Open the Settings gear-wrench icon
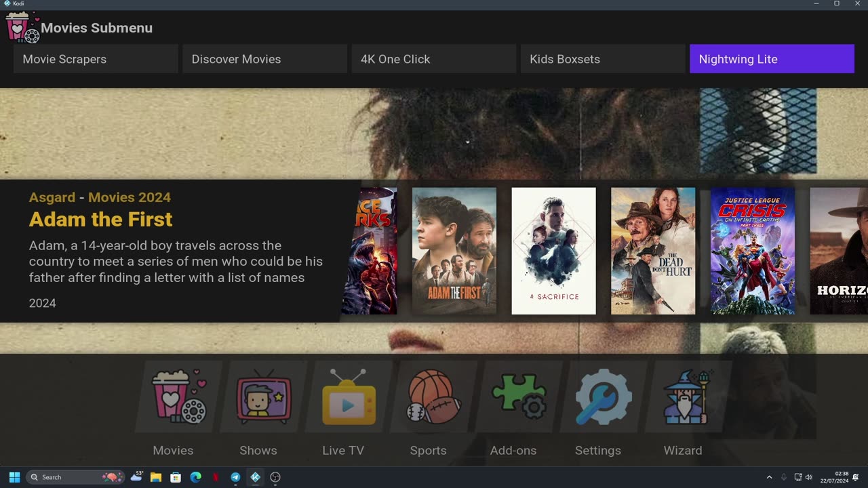This screenshot has width=868, height=488. point(604,396)
